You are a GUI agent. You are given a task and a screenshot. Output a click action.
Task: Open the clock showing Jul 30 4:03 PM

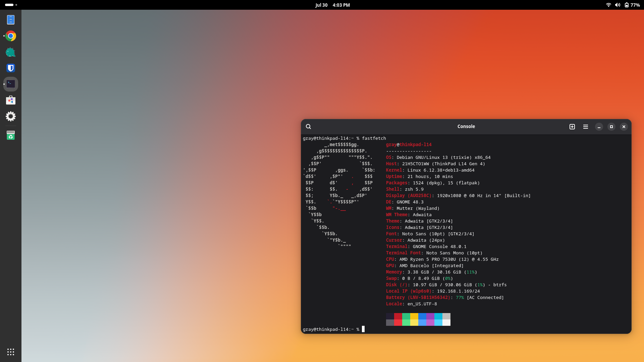coord(333,5)
